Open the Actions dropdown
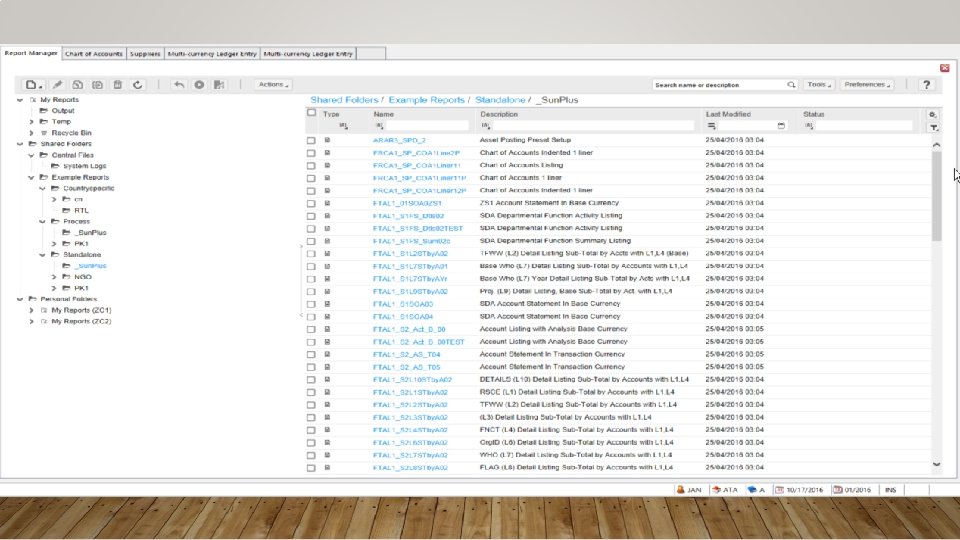This screenshot has width=960, height=540. (273, 84)
